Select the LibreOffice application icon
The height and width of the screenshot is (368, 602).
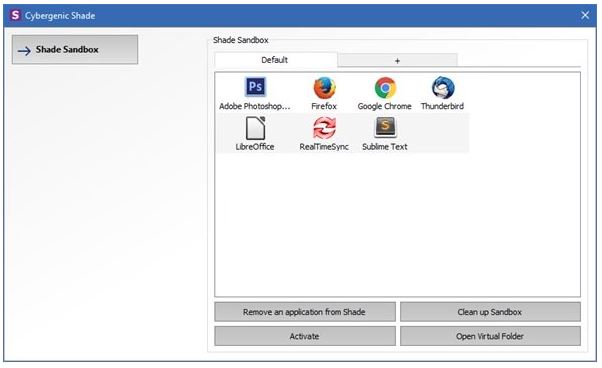click(255, 128)
